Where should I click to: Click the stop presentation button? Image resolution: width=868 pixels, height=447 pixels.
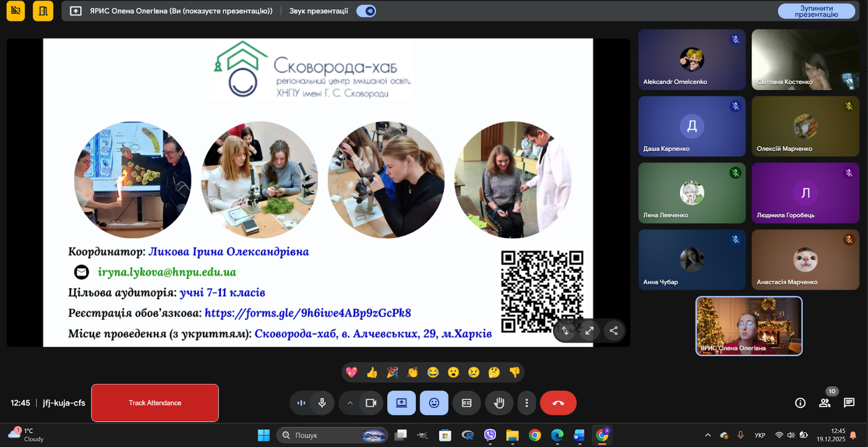pyautogui.click(x=816, y=11)
